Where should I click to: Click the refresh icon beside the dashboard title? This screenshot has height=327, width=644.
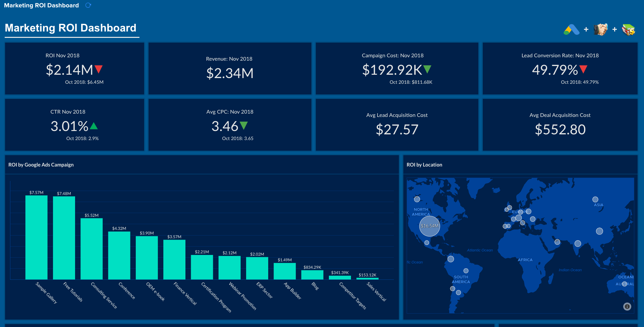click(88, 5)
